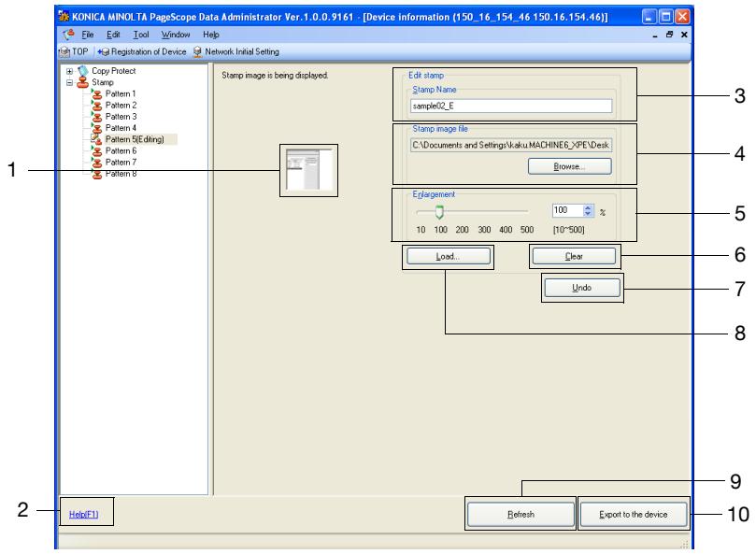Click the Pattern 6 stamp icon

[x=96, y=151]
